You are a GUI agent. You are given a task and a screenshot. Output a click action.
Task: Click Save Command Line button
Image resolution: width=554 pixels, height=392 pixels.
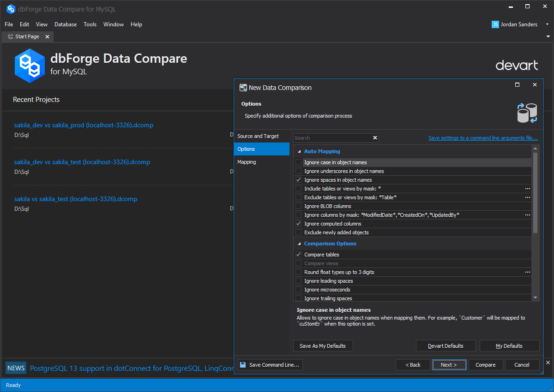point(270,365)
